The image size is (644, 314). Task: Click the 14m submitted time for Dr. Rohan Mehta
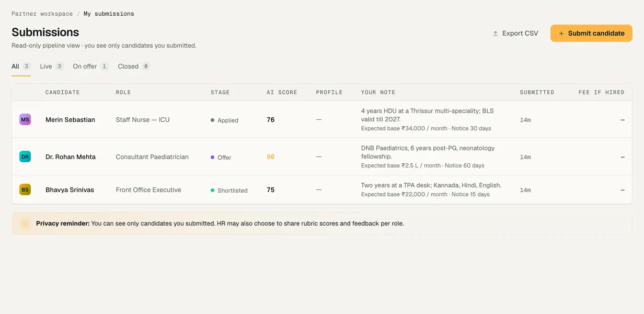[525, 157]
